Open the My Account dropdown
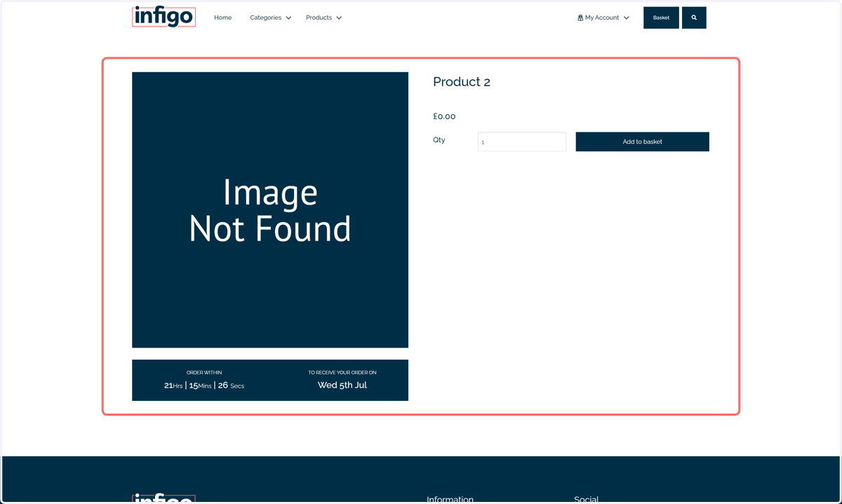This screenshot has height=504, width=842. [x=603, y=18]
